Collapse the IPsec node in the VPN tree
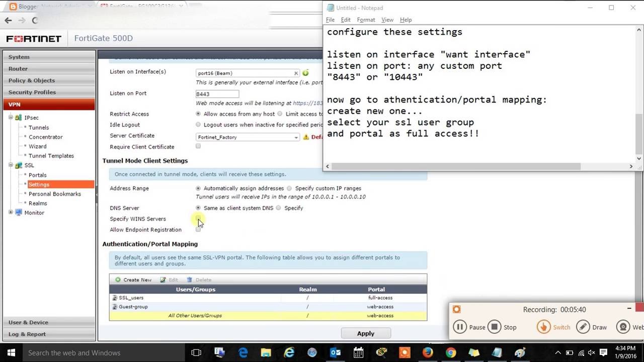The image size is (644, 362). click(x=11, y=118)
